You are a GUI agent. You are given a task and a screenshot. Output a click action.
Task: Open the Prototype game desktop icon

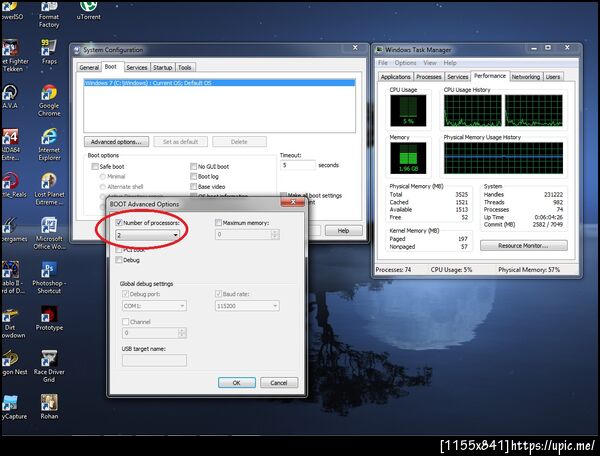point(49,318)
